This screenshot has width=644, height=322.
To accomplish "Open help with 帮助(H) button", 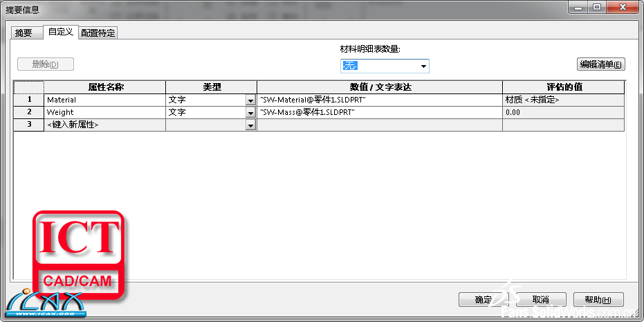I will 598,299.
